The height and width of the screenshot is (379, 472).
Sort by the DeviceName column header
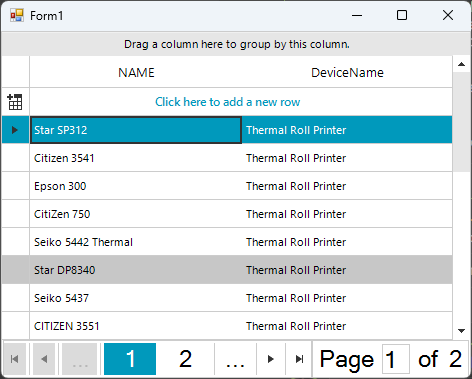347,72
